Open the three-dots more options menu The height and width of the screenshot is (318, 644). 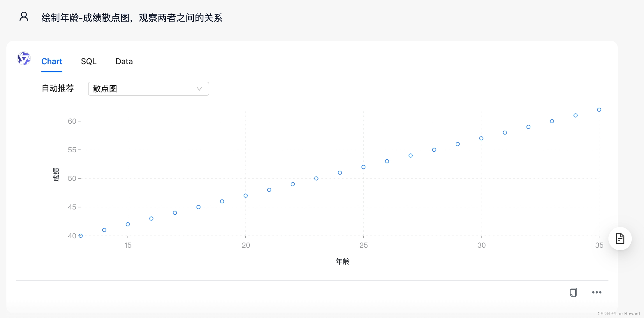coord(597,292)
